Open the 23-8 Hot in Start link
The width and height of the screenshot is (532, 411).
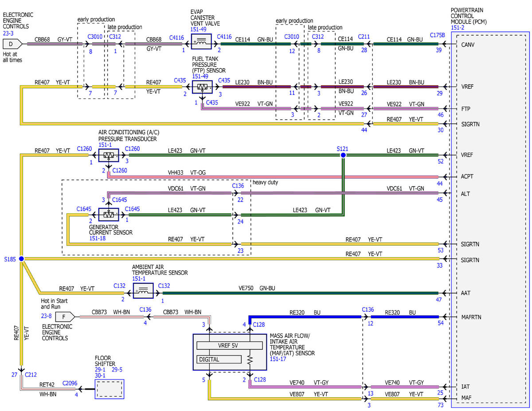pos(46,317)
